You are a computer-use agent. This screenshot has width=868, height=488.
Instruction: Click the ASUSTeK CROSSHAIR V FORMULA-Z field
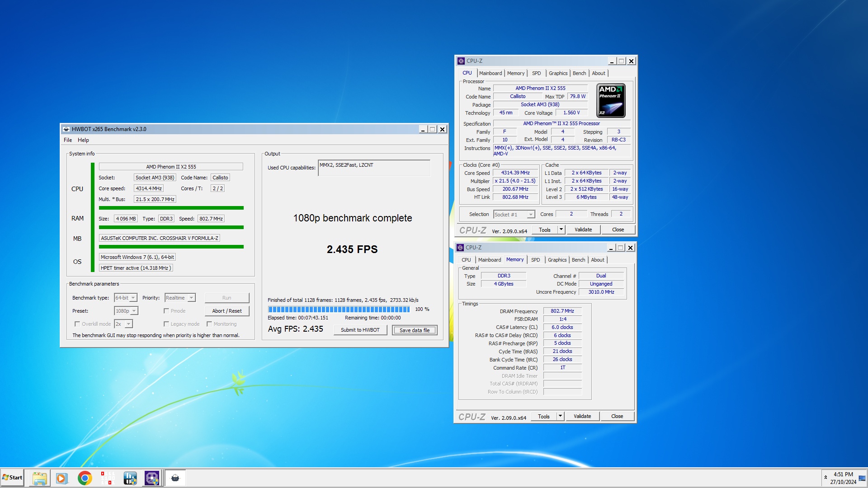(x=160, y=238)
